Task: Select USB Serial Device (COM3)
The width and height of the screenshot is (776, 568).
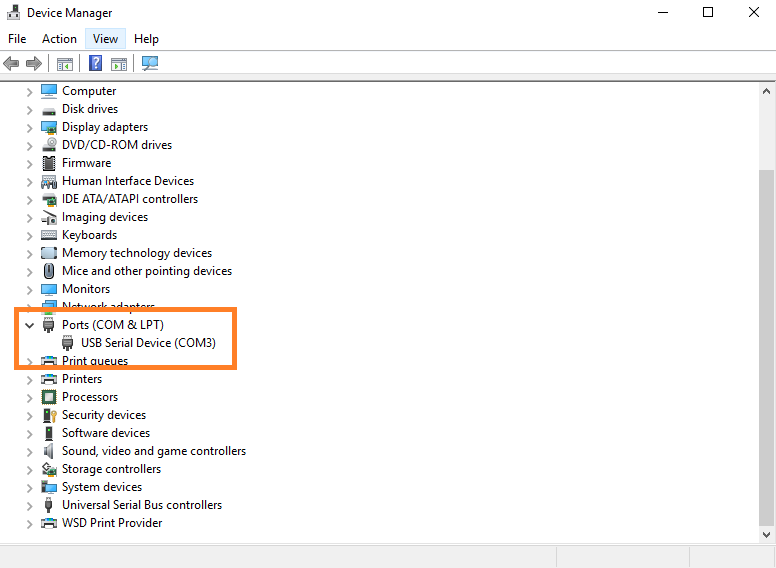Action: pyautogui.click(x=148, y=343)
